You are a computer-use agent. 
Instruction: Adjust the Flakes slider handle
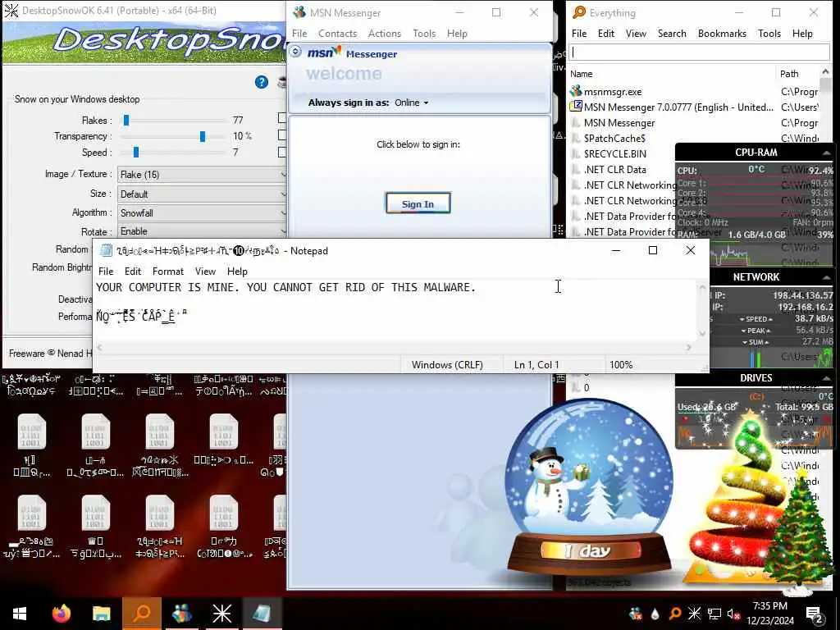(126, 120)
